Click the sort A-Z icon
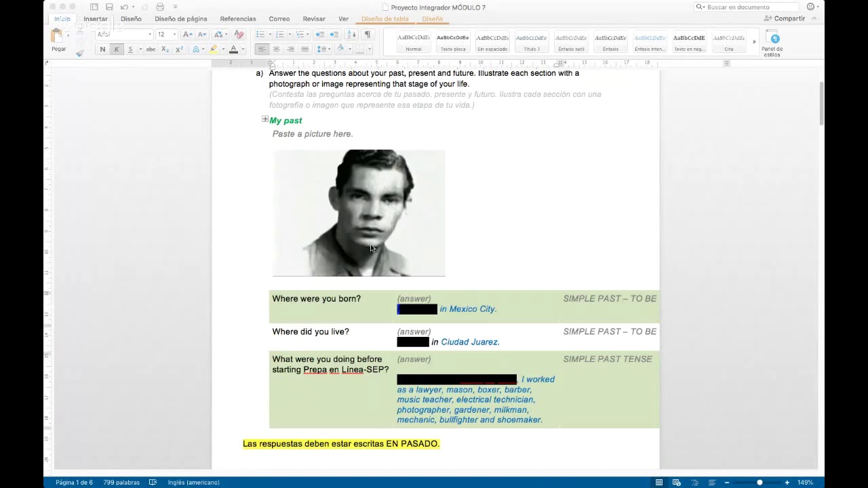Viewport: 868px width, 488px height. click(x=351, y=34)
